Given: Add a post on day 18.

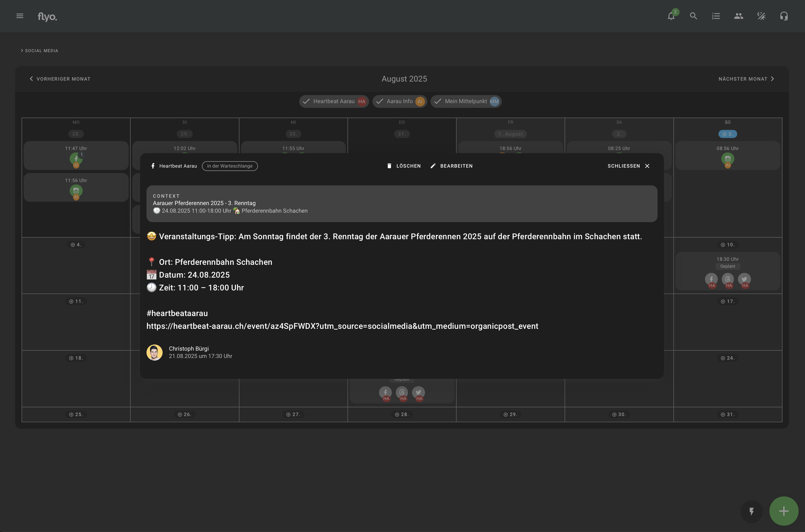Looking at the screenshot, I should pos(76,358).
